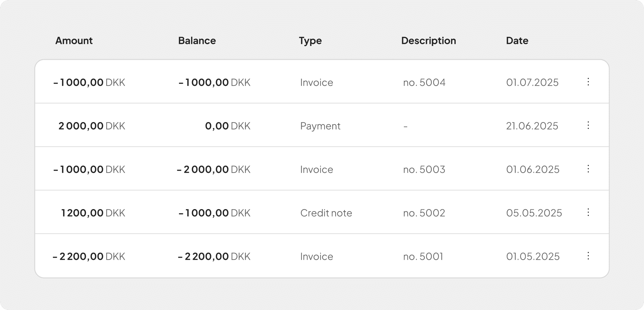Open row actions for credit note no. 5002

click(x=588, y=212)
